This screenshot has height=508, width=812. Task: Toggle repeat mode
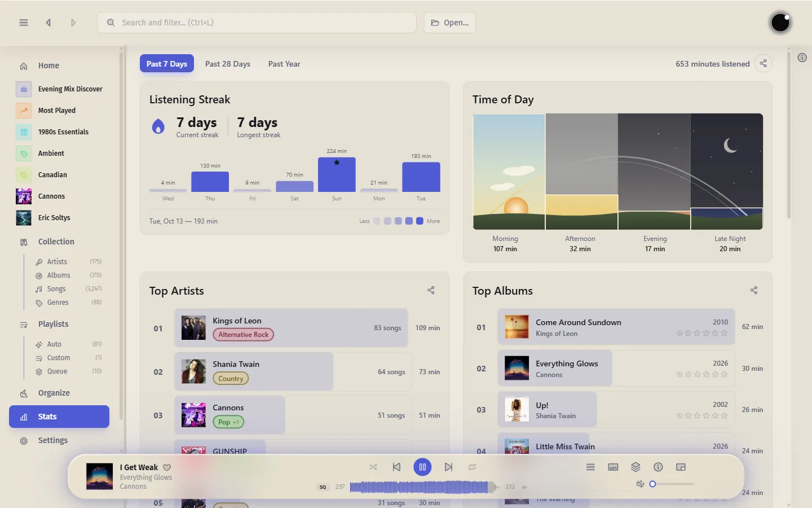click(x=472, y=467)
